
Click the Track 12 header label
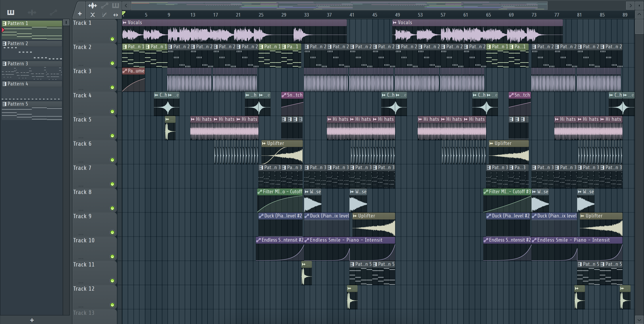pyautogui.click(x=84, y=289)
